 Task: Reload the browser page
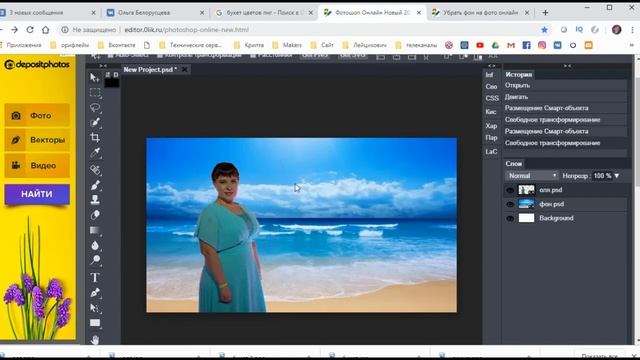[30, 30]
